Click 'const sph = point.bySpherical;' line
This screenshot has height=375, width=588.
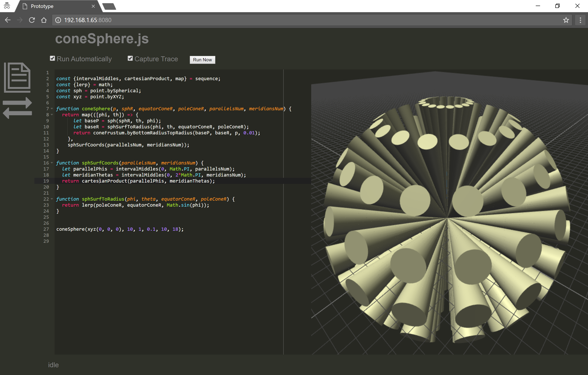click(x=99, y=91)
